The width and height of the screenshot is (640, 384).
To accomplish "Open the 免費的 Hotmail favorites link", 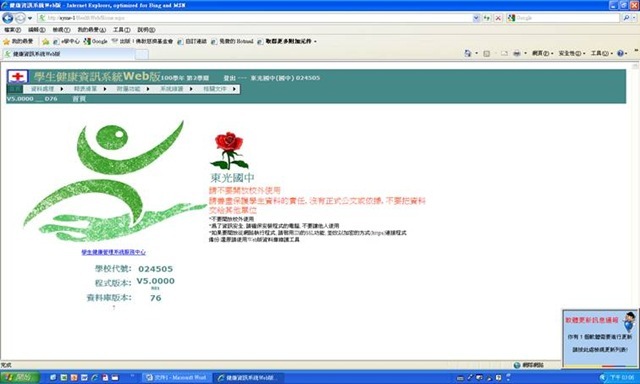I will coord(232,41).
